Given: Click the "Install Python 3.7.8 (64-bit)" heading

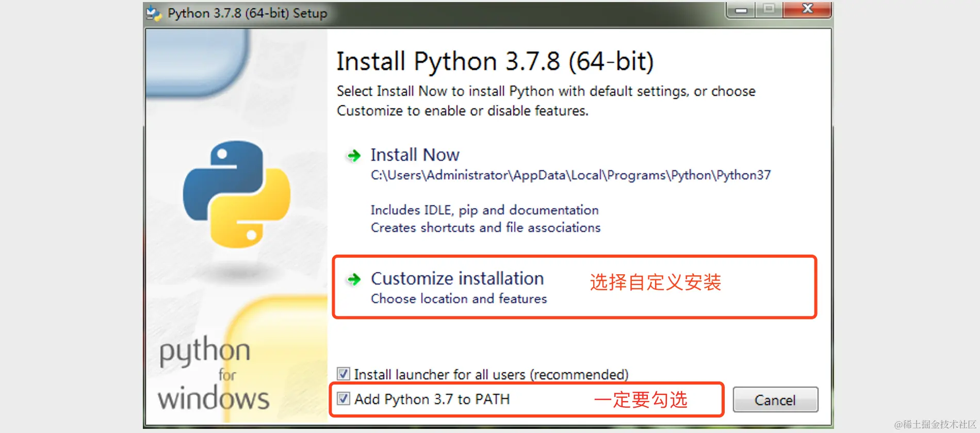Looking at the screenshot, I should [495, 62].
